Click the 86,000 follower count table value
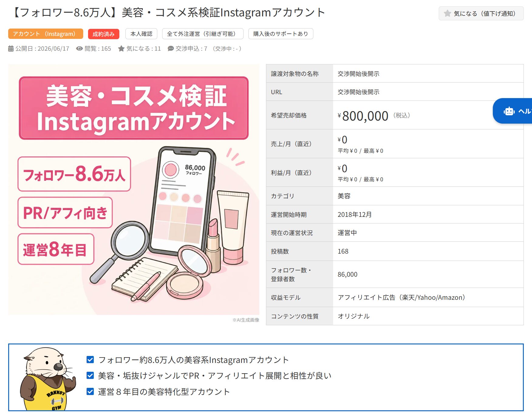Image resolution: width=532 pixels, height=417 pixels. (347, 275)
